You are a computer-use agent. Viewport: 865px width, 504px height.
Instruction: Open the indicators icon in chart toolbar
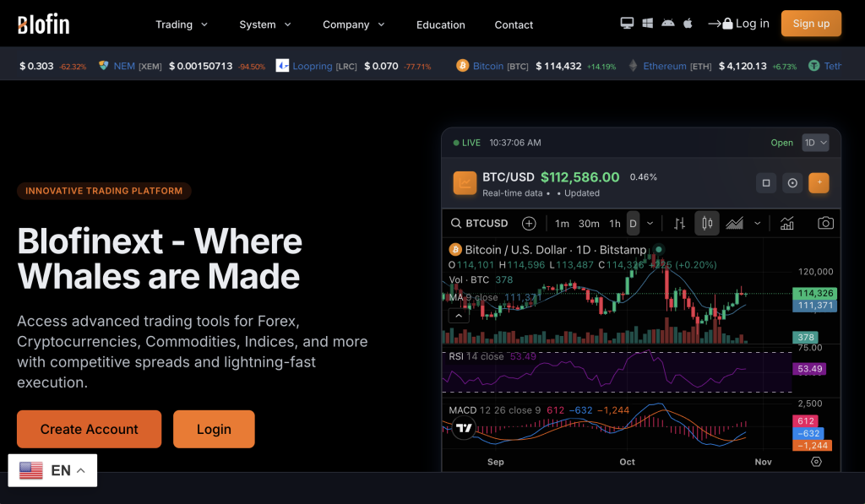point(786,223)
